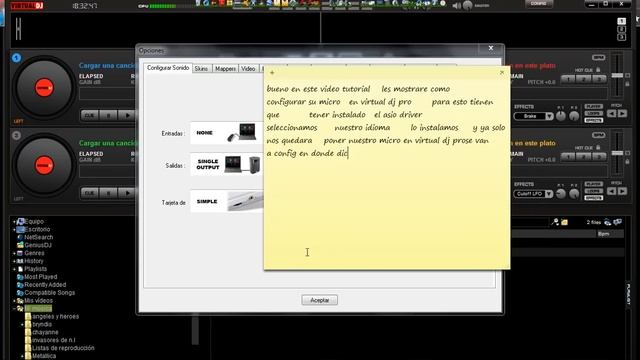The image size is (640, 360).
Task: Toggle deck 2 Hot Cue lock
Action: [x=598, y=147]
